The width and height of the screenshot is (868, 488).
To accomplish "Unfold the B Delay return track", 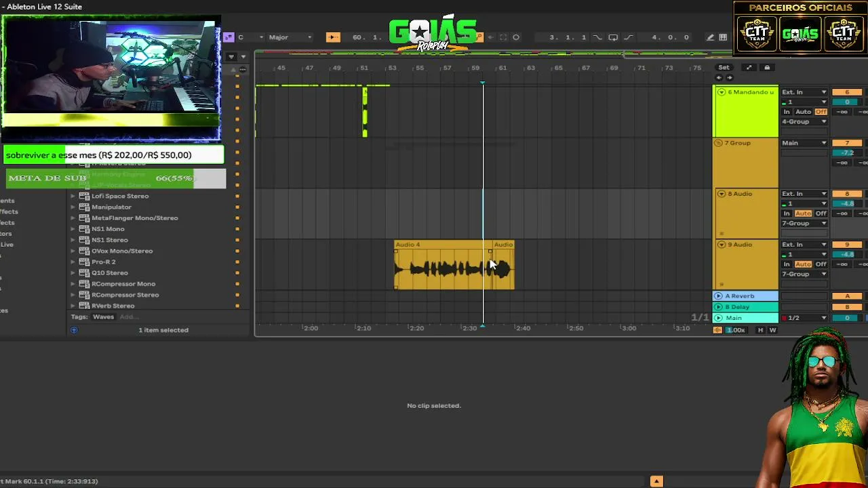I will [x=718, y=307].
